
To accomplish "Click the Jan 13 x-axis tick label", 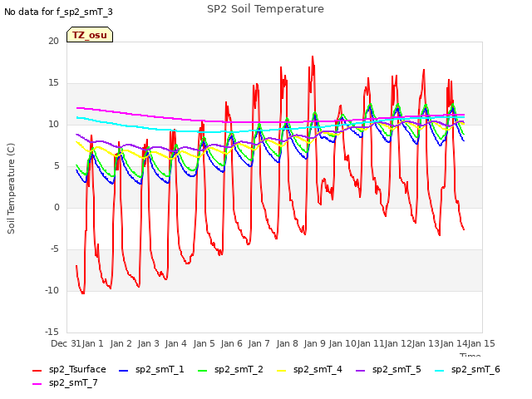I will click(x=426, y=343).
